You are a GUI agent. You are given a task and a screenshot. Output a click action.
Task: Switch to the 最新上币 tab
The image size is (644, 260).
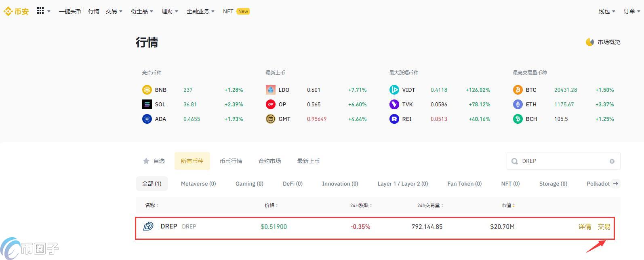(308, 161)
